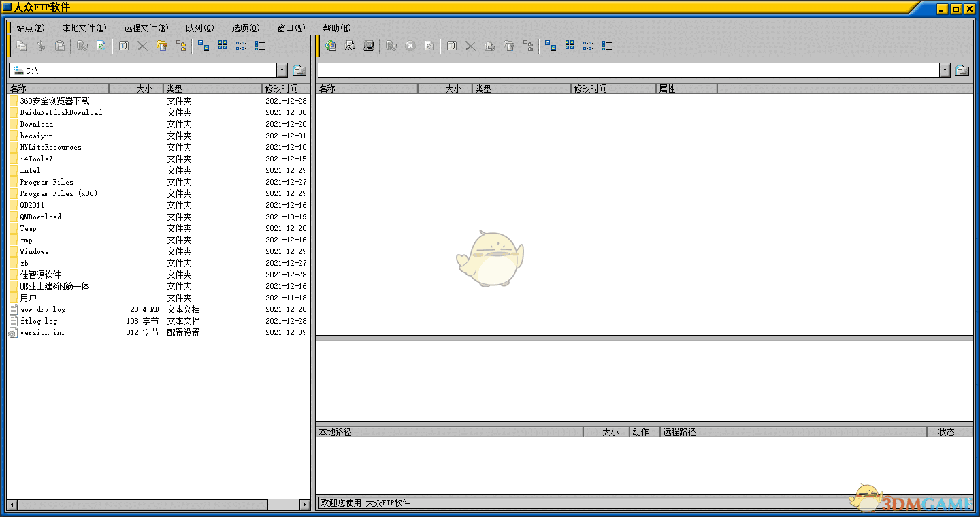The width and height of the screenshot is (980, 517).
Task: Open the 帮助 menu
Action: [x=336, y=28]
